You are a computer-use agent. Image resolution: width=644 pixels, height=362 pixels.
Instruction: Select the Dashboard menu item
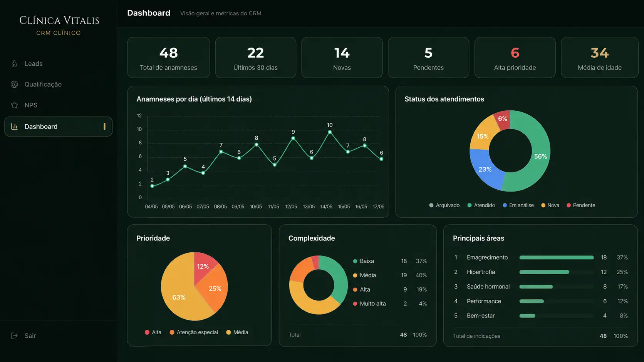[x=58, y=127]
